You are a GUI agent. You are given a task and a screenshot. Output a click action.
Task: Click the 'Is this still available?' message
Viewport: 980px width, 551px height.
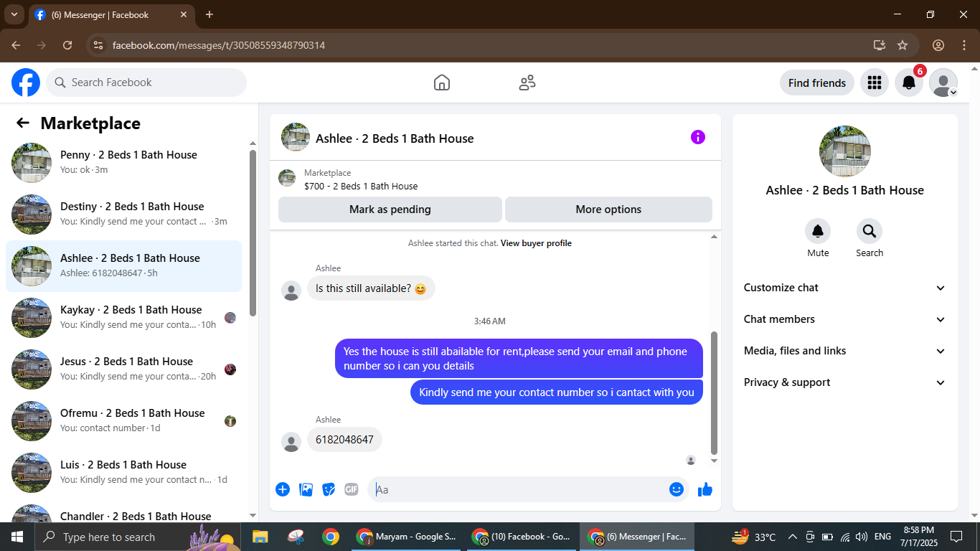coord(371,288)
